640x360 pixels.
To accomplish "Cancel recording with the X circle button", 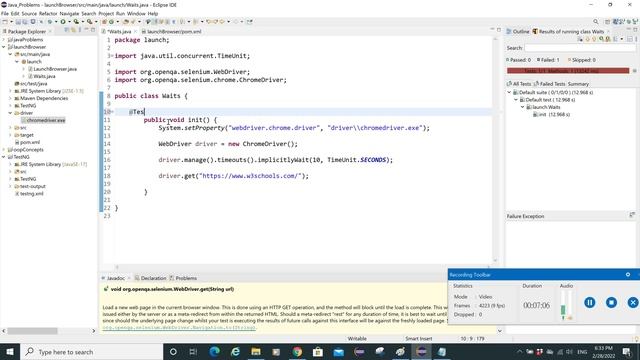I will coord(633,302).
